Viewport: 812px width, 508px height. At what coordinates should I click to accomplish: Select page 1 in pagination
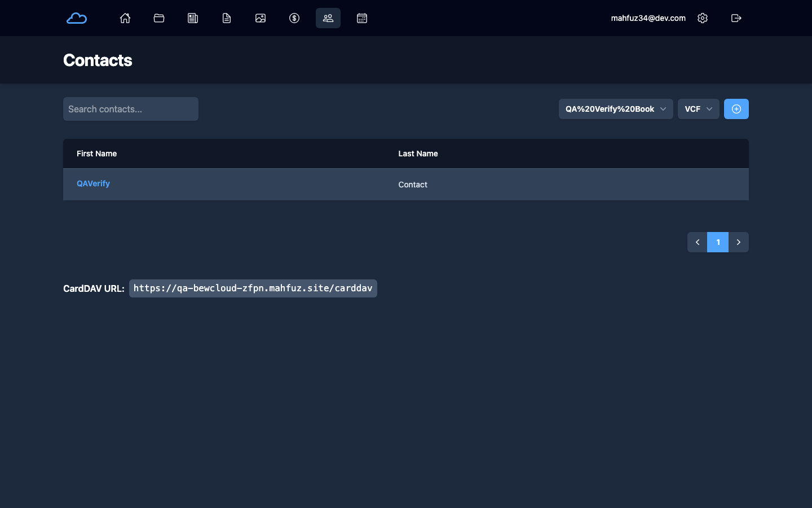point(718,242)
